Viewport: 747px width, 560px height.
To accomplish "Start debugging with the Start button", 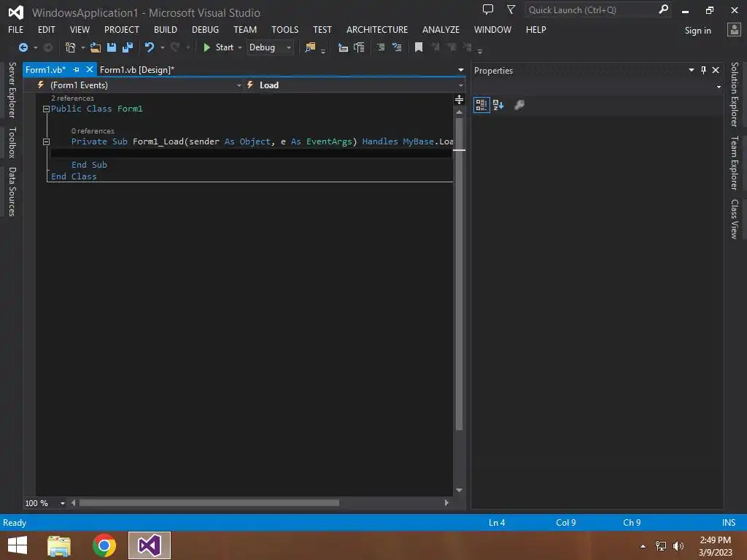I will [219, 47].
